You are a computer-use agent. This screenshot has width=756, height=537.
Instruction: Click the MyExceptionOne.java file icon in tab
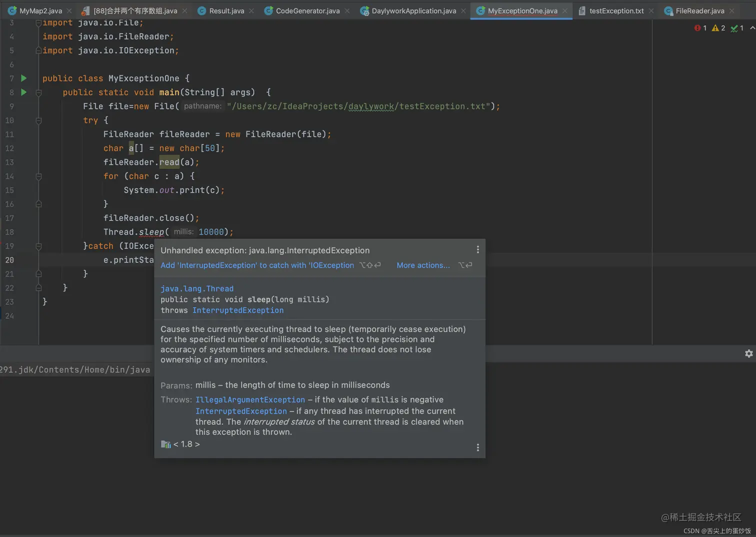pyautogui.click(x=480, y=10)
